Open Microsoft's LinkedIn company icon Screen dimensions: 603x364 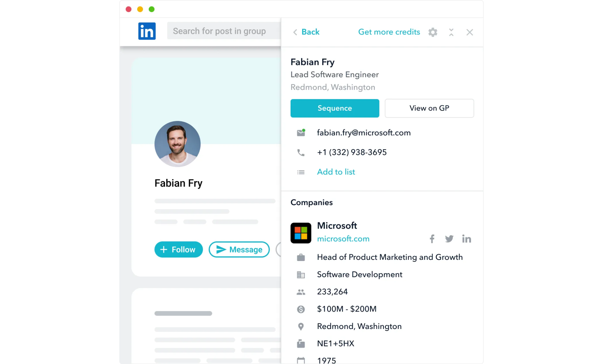tap(466, 239)
